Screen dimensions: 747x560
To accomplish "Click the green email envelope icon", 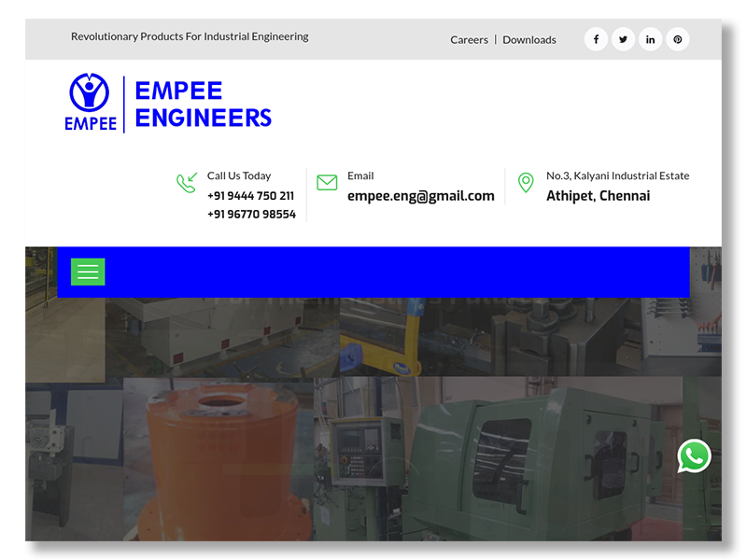I will (x=327, y=183).
